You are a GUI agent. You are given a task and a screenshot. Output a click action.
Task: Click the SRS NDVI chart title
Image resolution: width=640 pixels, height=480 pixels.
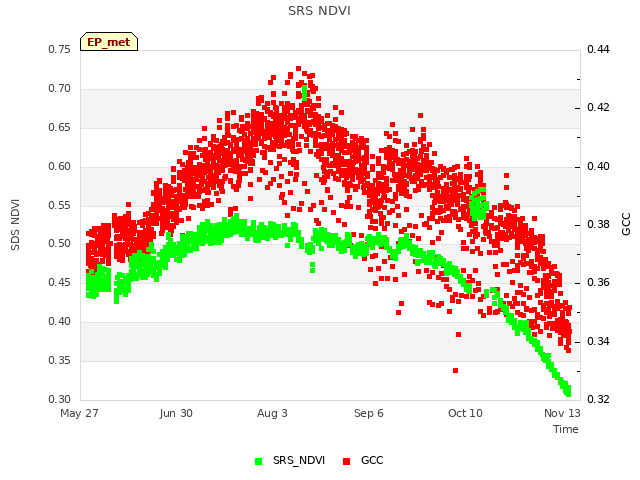319,11
